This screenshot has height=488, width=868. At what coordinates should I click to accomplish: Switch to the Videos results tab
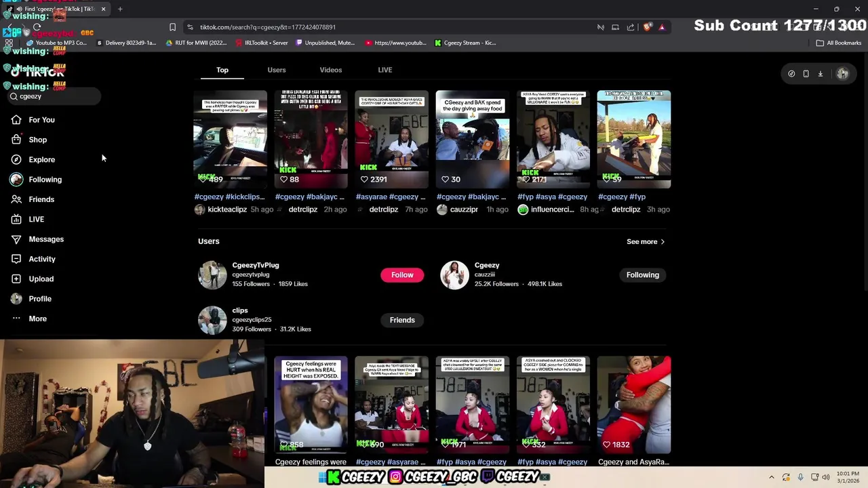click(331, 70)
